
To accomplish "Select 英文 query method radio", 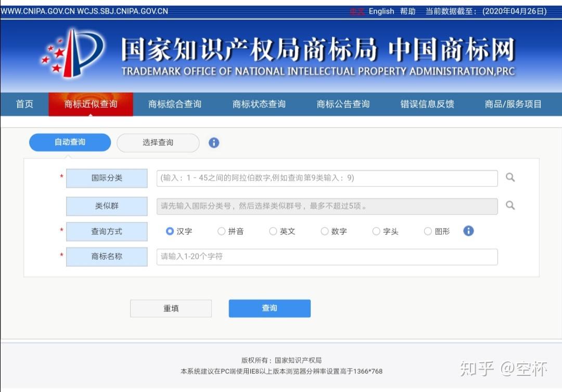I will tap(273, 231).
